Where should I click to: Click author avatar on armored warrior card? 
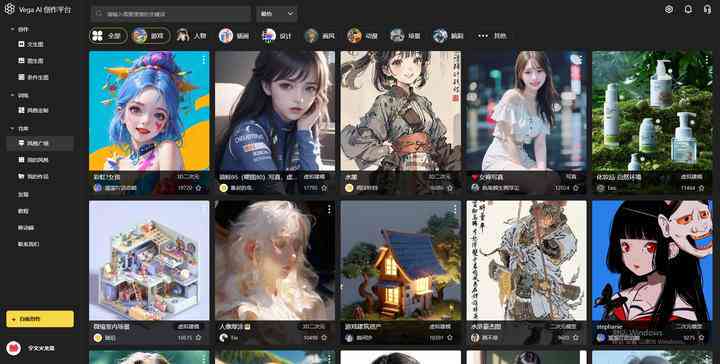(x=475, y=338)
